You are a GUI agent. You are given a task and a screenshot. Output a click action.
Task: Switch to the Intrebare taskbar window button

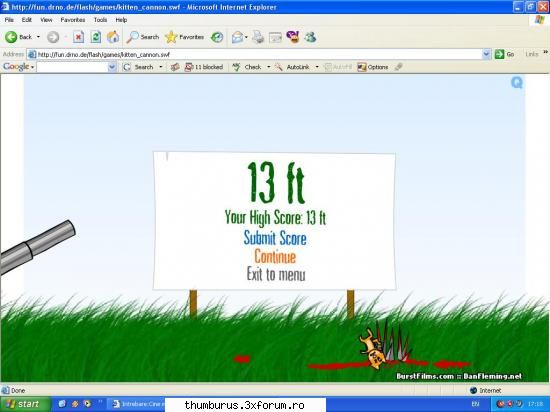[x=137, y=404]
